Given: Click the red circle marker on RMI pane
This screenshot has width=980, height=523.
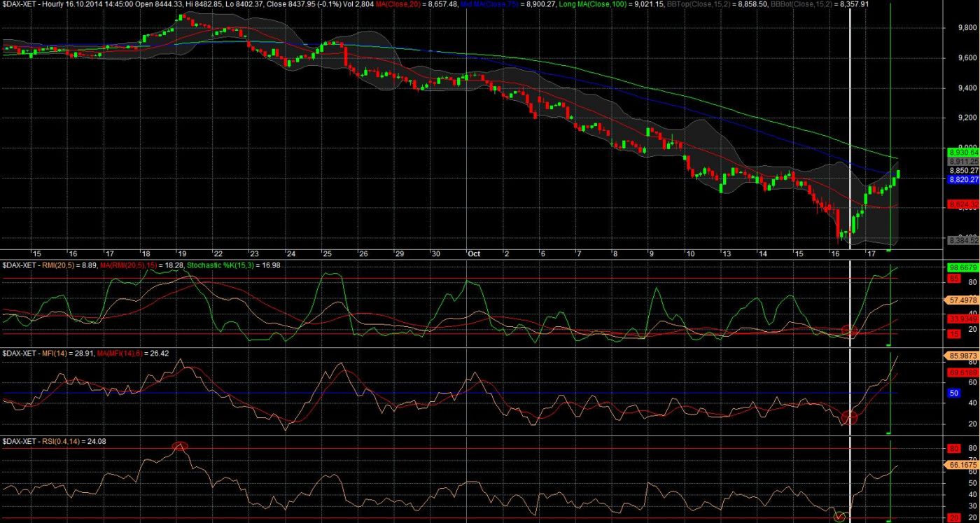Looking at the screenshot, I should coord(849,330).
